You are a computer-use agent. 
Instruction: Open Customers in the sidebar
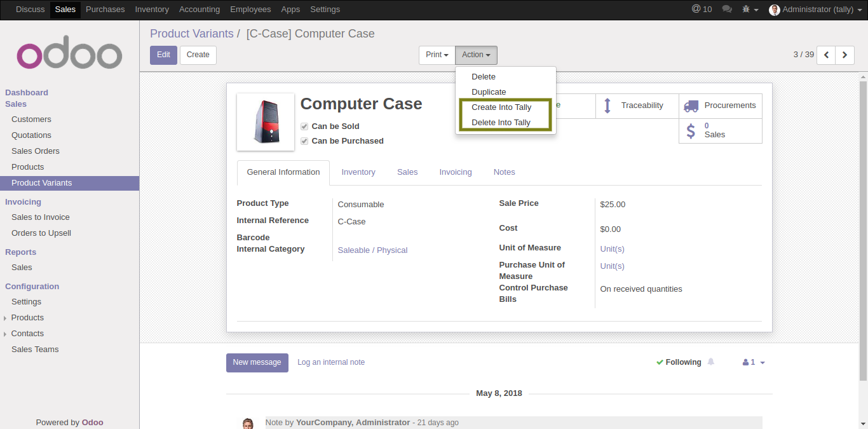tap(31, 119)
